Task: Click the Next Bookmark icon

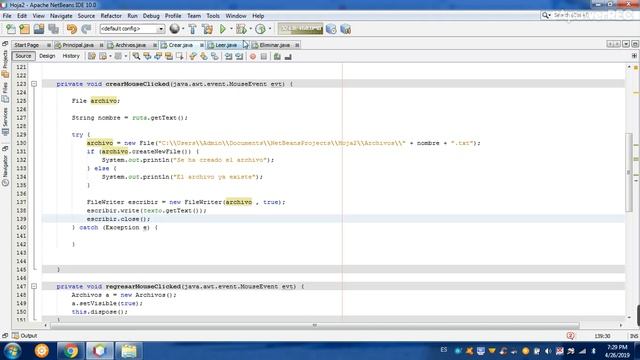Action: tap(204, 56)
